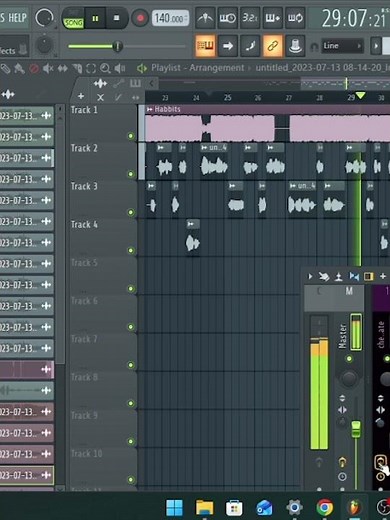Click the snap magnet icon
Viewport: 390px width, 520px height.
click(x=314, y=47)
